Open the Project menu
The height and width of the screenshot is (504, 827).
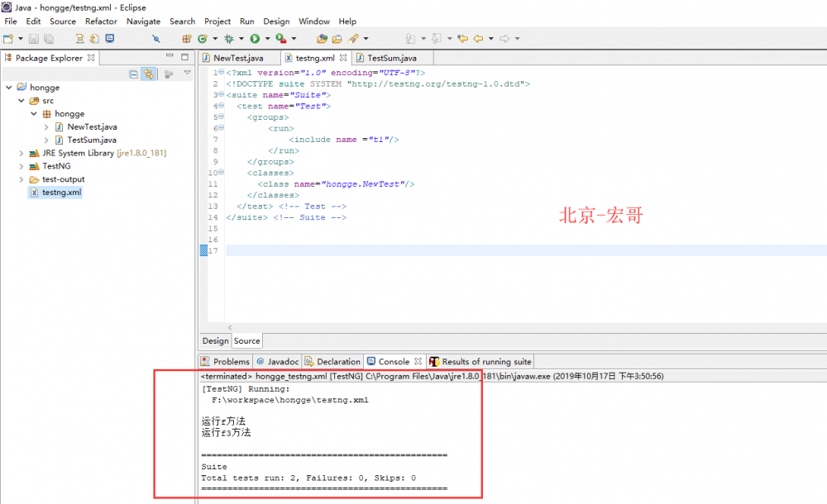coord(218,21)
